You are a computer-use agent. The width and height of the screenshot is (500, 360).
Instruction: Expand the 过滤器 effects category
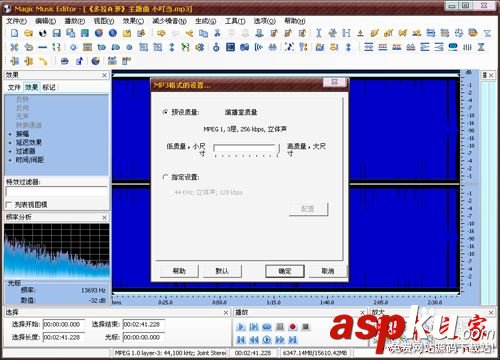10,151
